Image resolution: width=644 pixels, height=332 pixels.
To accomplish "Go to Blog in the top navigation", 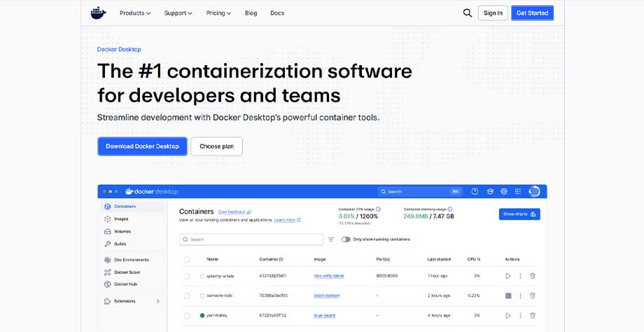I will (x=251, y=13).
